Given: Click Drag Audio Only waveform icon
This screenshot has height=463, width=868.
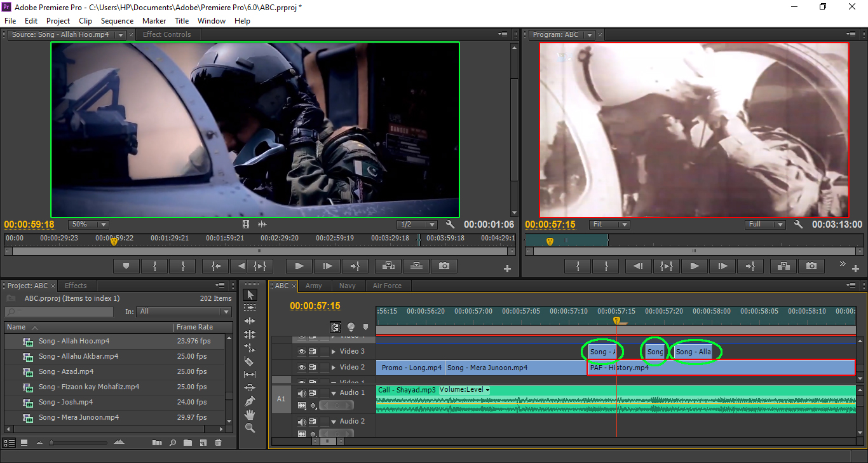Looking at the screenshot, I should (x=262, y=225).
